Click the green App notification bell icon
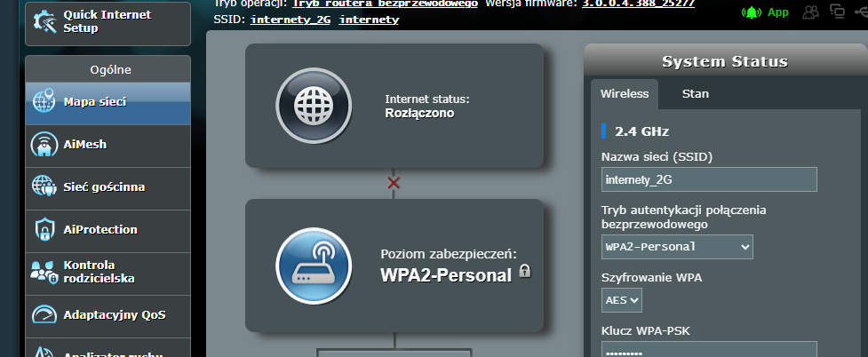868x357 pixels. click(x=752, y=12)
